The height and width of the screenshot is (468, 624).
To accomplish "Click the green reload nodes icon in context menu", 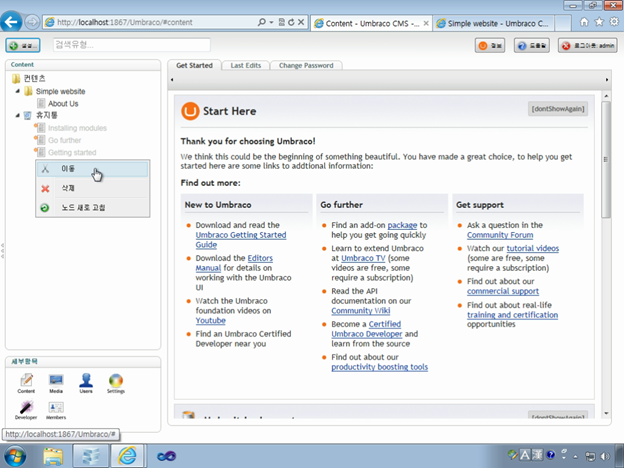I will pos(45,208).
